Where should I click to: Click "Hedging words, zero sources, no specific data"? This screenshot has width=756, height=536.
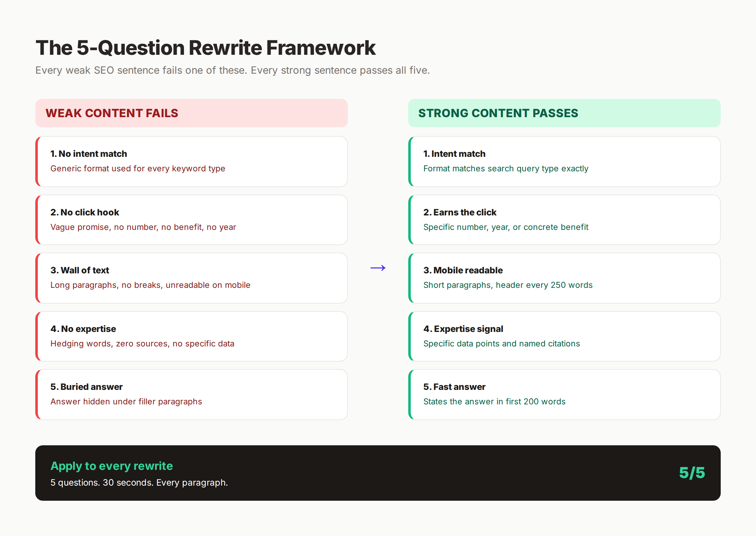tap(142, 344)
